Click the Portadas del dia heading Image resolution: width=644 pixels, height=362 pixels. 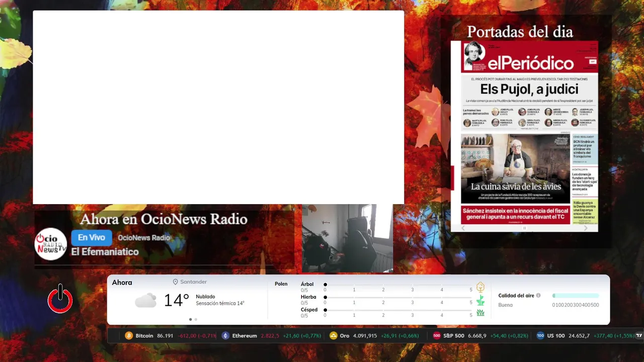coord(520,32)
